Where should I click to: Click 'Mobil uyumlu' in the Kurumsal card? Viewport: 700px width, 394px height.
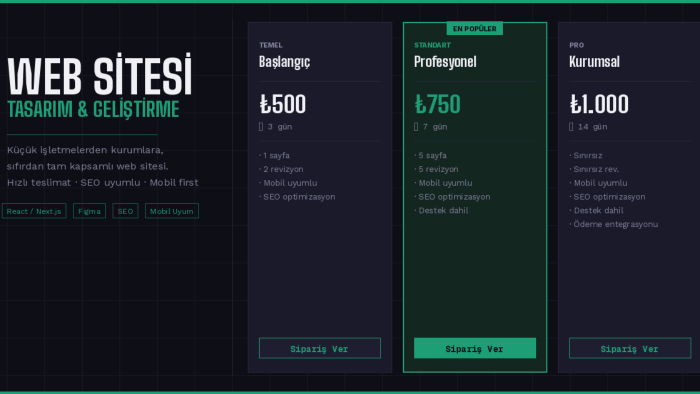click(x=600, y=183)
